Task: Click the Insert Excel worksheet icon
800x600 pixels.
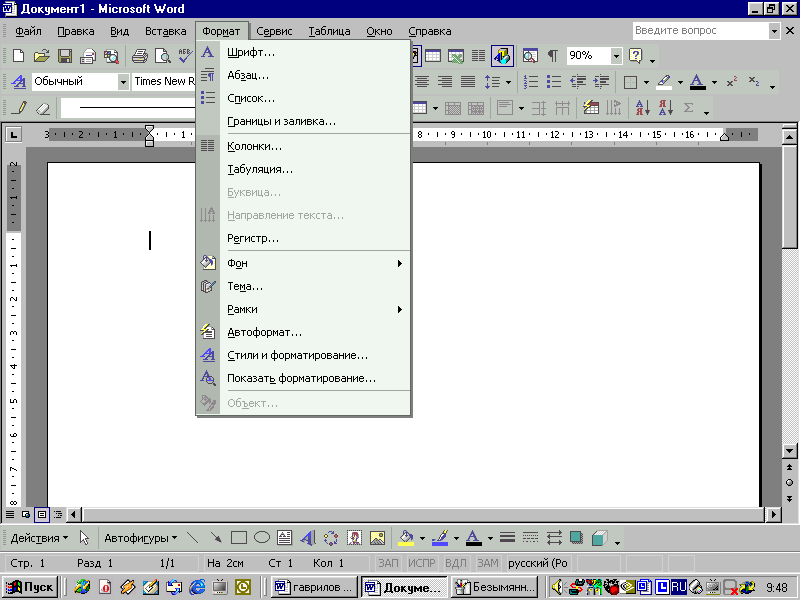Action: pyautogui.click(x=456, y=56)
